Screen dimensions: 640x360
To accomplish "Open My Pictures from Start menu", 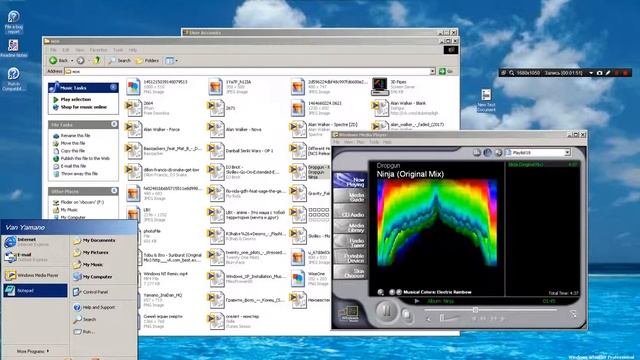I will coord(91,253).
